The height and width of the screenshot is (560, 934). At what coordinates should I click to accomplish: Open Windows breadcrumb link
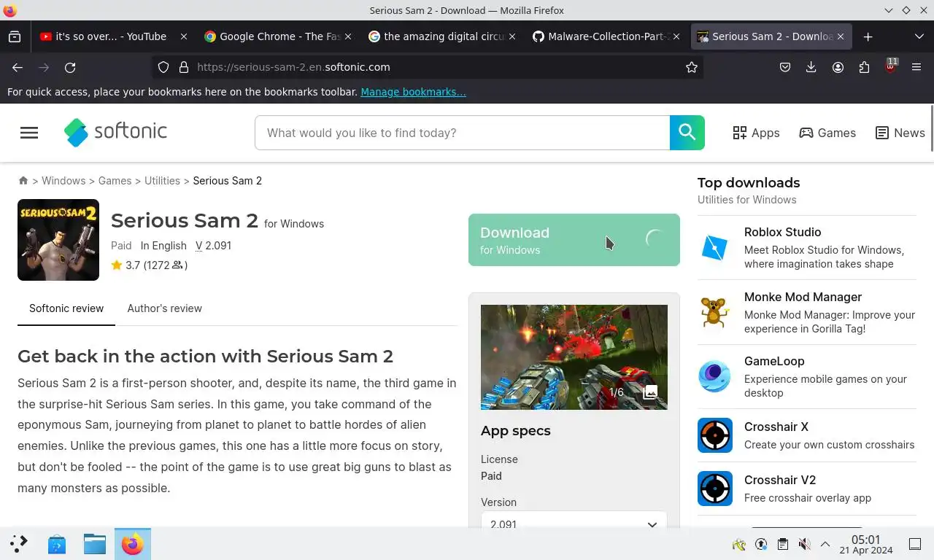[63, 181]
